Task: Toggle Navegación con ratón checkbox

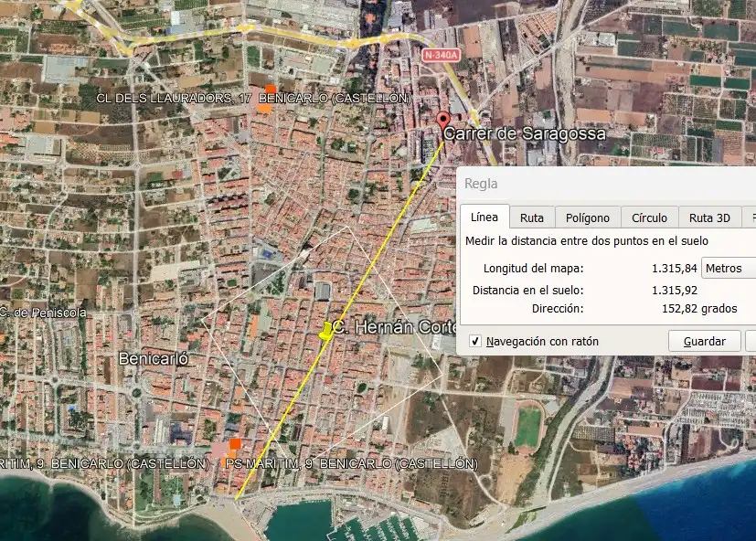Action: click(x=475, y=342)
